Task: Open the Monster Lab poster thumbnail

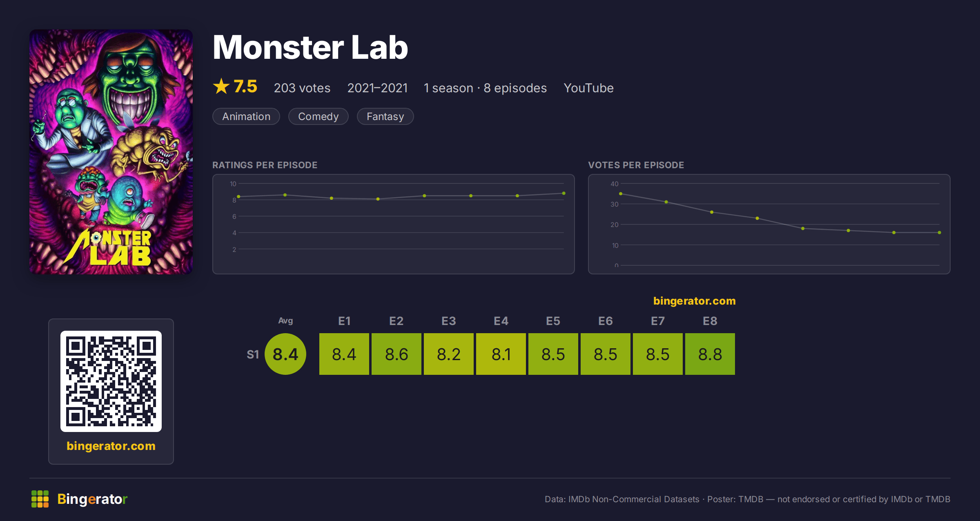Action: (x=111, y=151)
